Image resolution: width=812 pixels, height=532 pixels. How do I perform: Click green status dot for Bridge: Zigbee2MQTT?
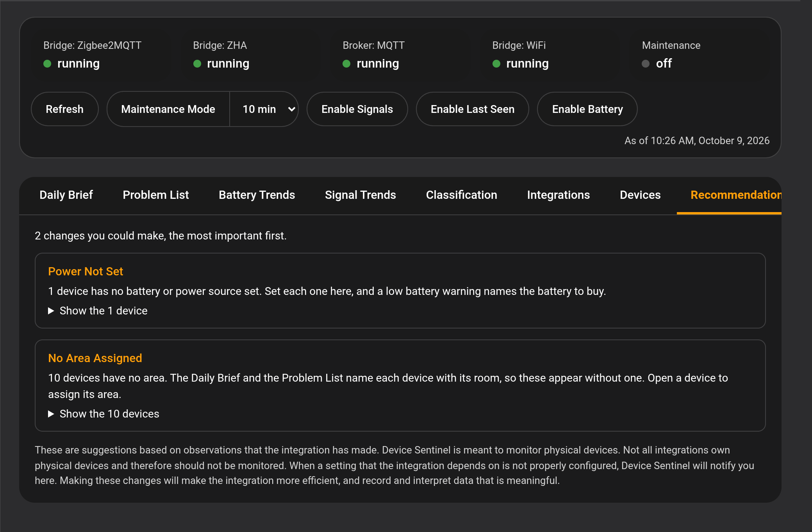click(x=47, y=64)
